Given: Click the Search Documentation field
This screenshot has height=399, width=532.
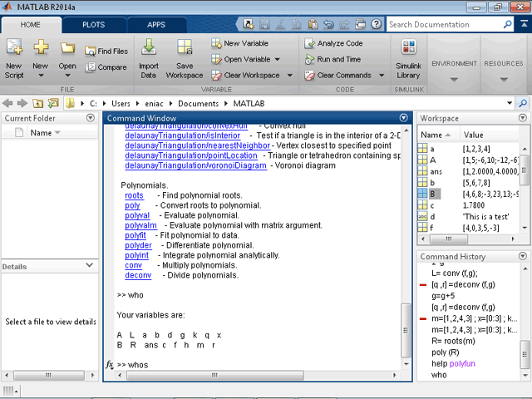Looking at the screenshot, I should pos(451,25).
